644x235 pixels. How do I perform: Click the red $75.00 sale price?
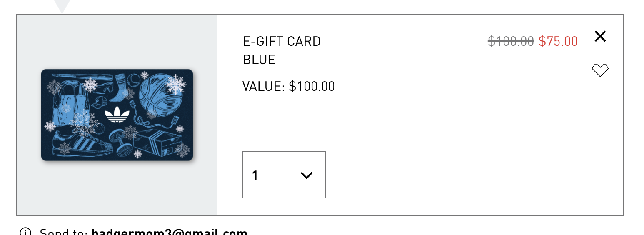(558, 41)
